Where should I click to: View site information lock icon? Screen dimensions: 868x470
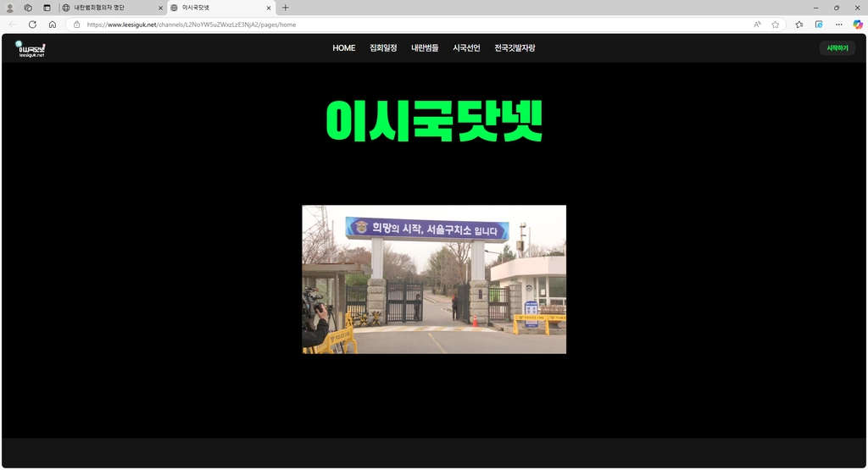[x=77, y=25]
